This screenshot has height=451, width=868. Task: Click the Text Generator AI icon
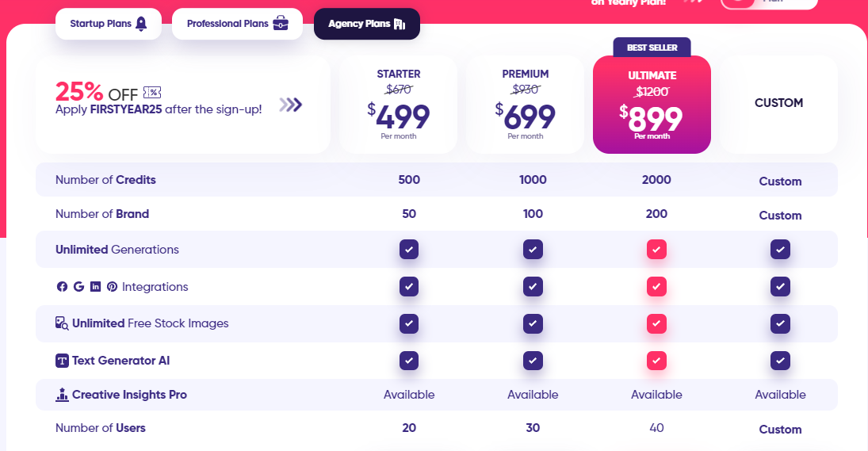(62, 361)
